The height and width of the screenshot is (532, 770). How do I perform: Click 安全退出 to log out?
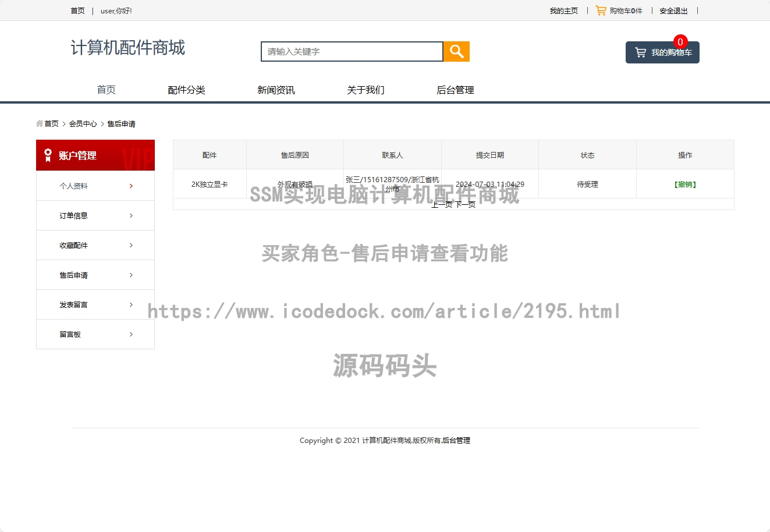(673, 10)
